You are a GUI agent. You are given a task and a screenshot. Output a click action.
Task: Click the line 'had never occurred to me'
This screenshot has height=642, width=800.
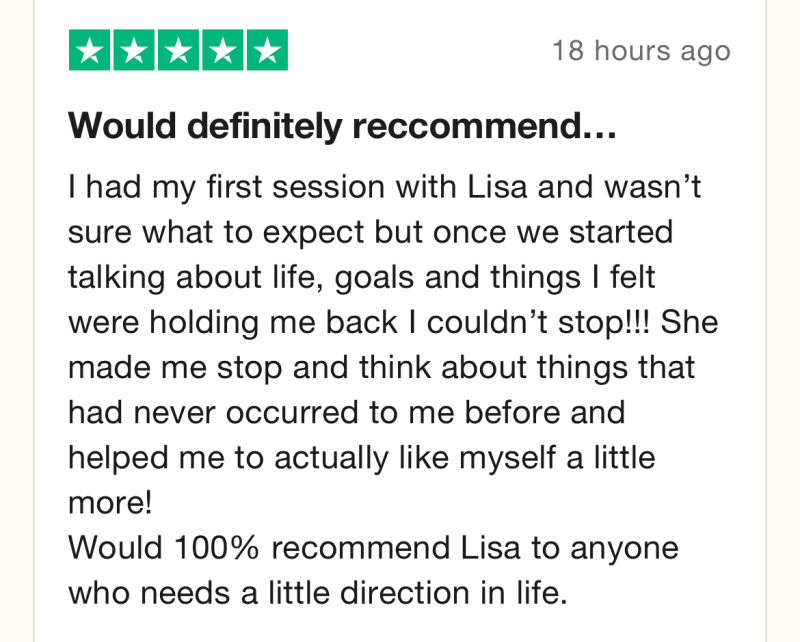click(x=346, y=412)
